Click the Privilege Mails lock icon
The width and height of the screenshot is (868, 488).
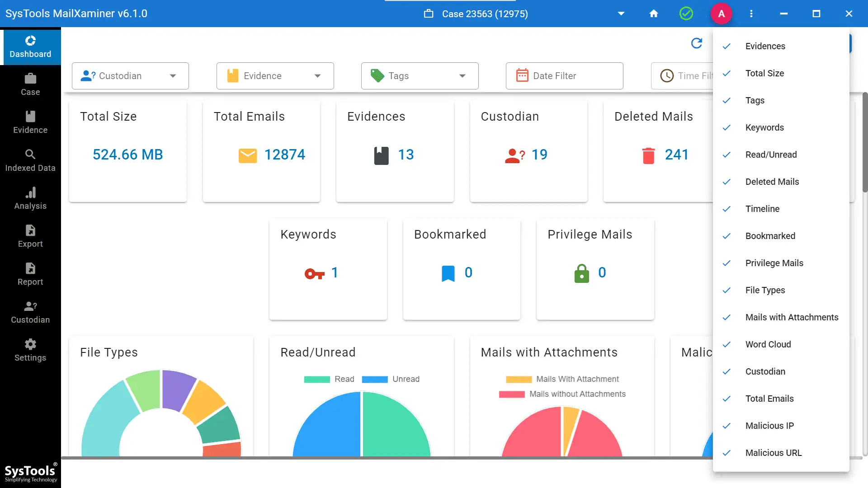pyautogui.click(x=582, y=273)
